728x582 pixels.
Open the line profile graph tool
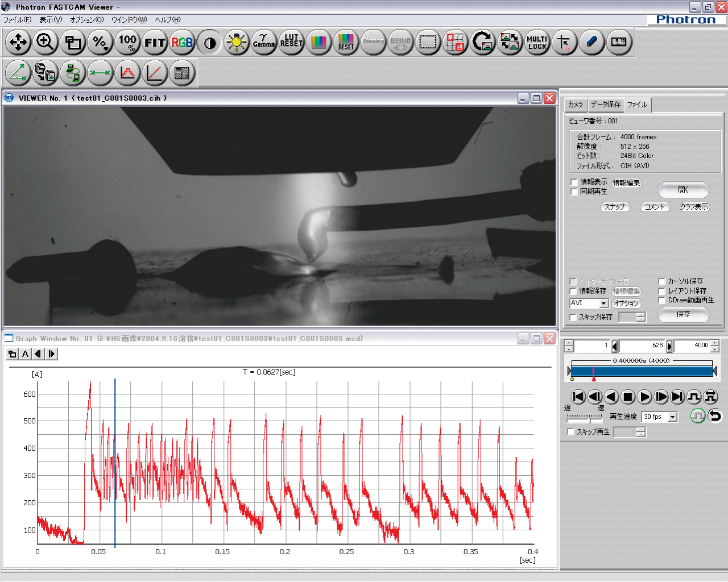(x=155, y=73)
